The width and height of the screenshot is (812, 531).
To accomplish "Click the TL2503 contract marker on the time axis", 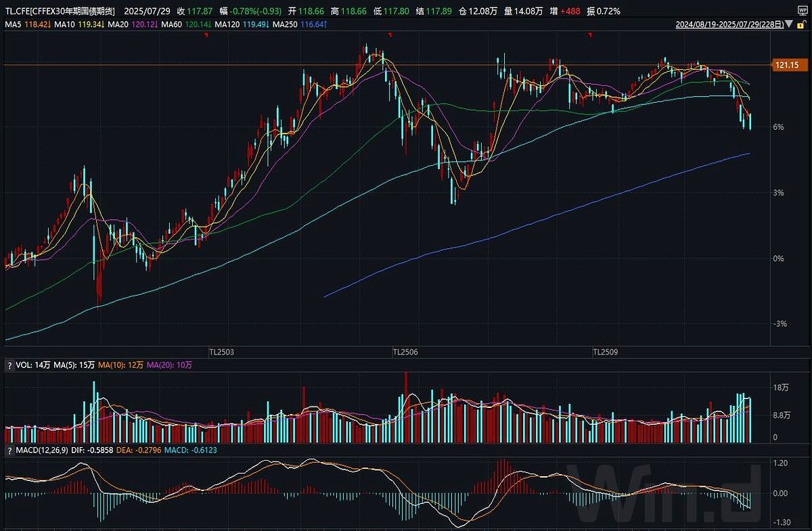I will click(x=221, y=352).
